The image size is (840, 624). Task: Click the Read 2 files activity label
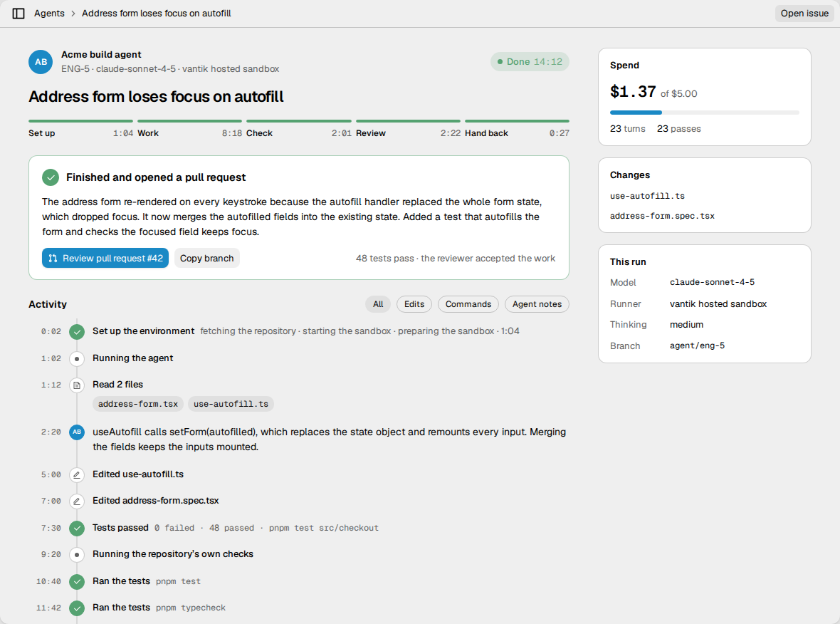tap(118, 385)
